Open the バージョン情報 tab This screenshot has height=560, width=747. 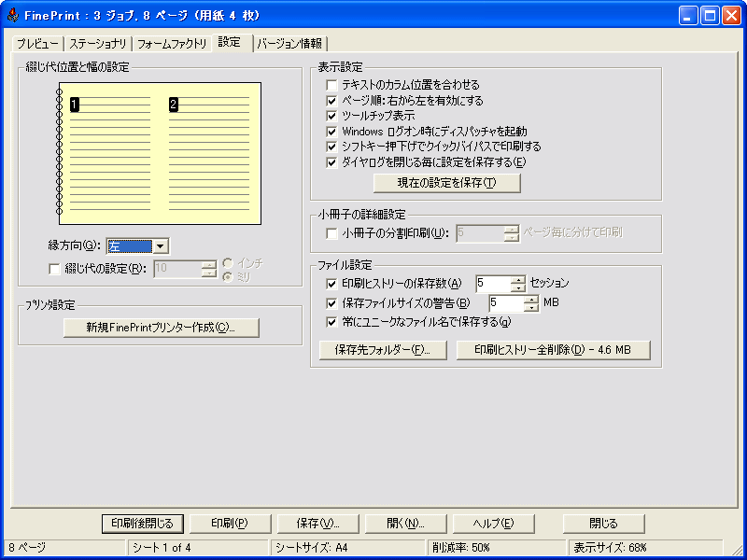[290, 44]
